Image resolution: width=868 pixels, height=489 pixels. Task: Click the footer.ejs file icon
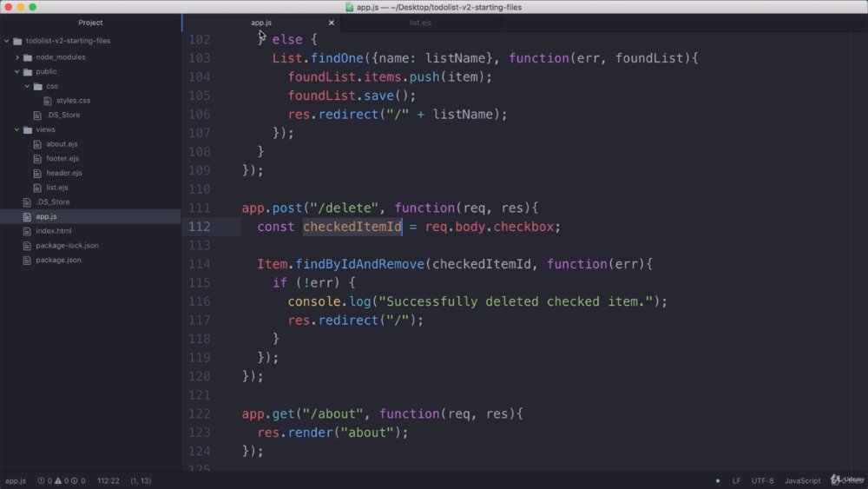(x=37, y=158)
